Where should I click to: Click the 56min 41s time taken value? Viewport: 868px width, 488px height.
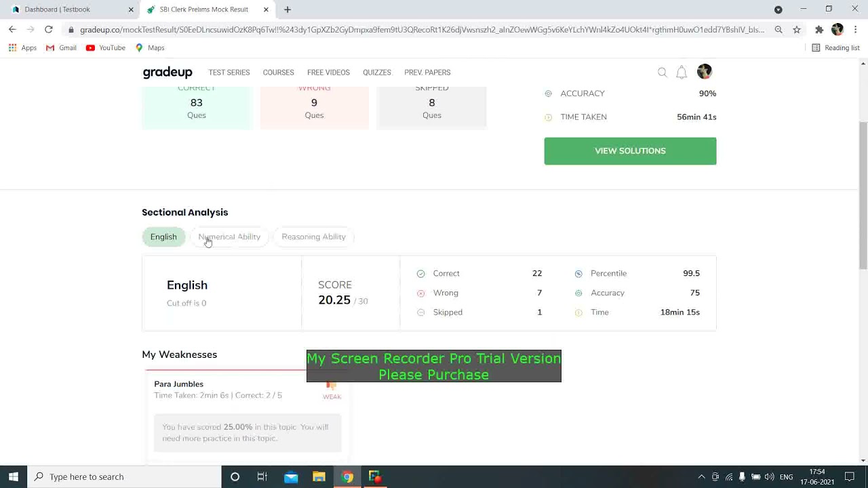click(x=696, y=117)
